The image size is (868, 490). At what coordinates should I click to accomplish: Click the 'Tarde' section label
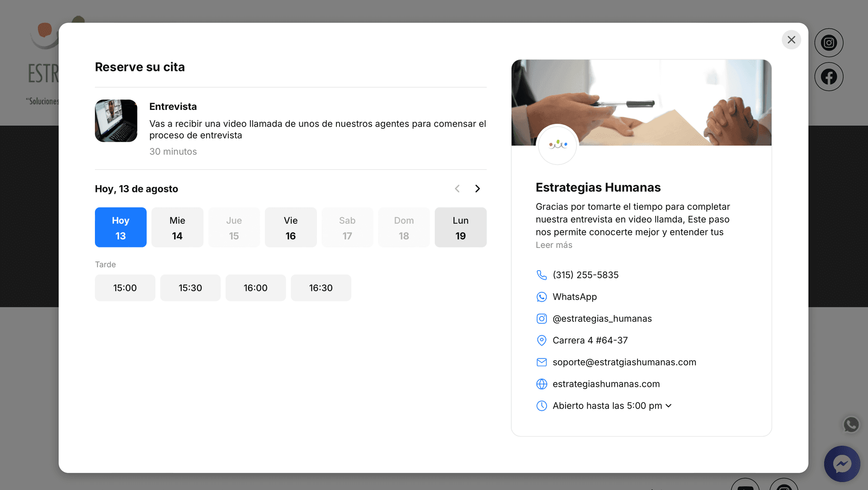click(105, 264)
